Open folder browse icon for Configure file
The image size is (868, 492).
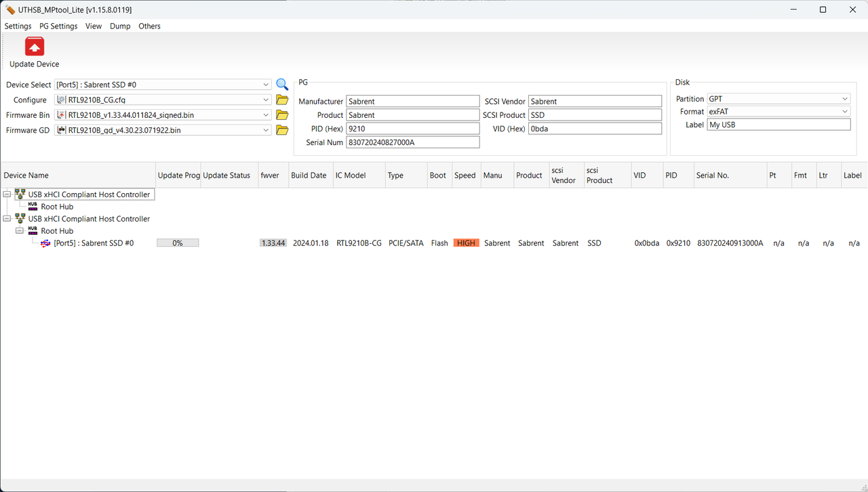[282, 100]
